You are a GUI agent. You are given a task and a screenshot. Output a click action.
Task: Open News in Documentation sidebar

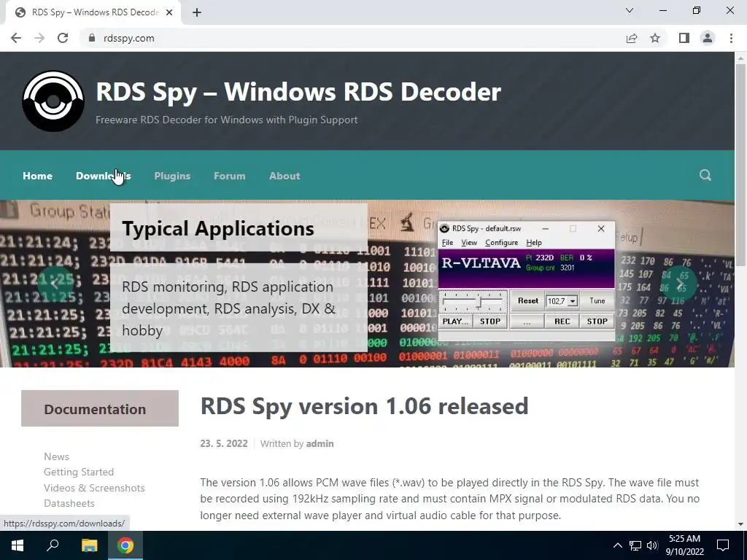(x=56, y=456)
